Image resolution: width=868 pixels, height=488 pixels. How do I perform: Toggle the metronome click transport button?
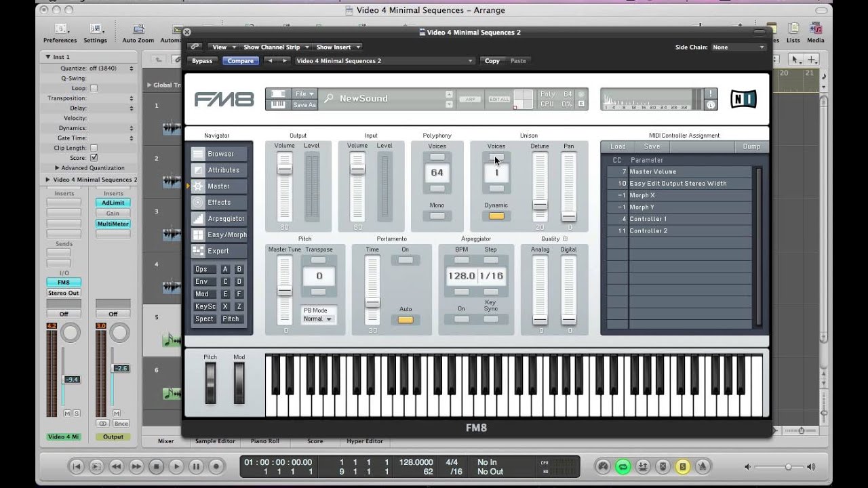pos(703,466)
